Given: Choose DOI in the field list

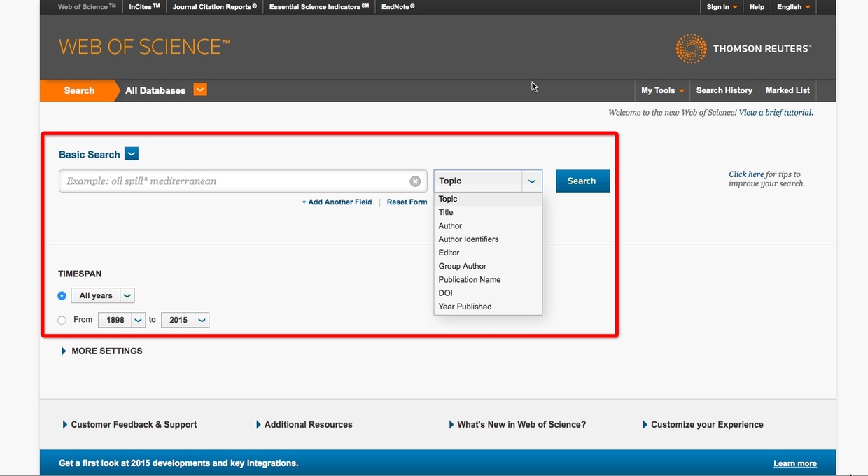Looking at the screenshot, I should click(488, 293).
